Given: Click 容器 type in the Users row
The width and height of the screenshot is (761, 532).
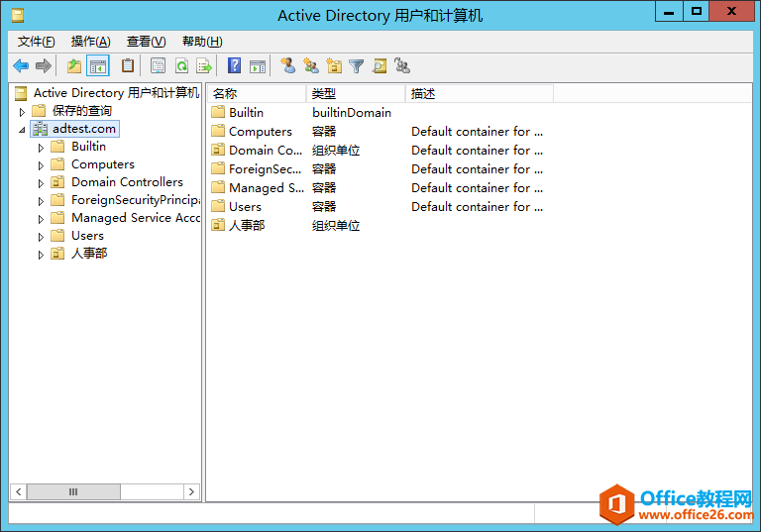Looking at the screenshot, I should point(324,206).
